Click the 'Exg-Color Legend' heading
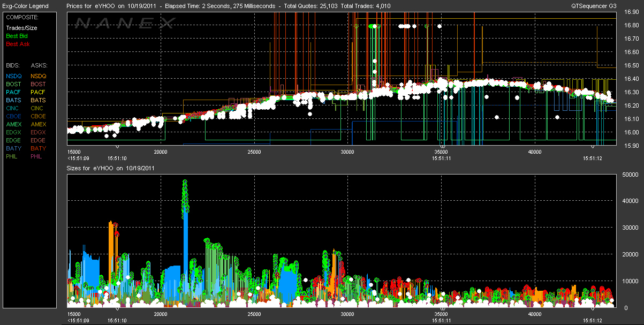The image size is (644, 325). [x=26, y=6]
